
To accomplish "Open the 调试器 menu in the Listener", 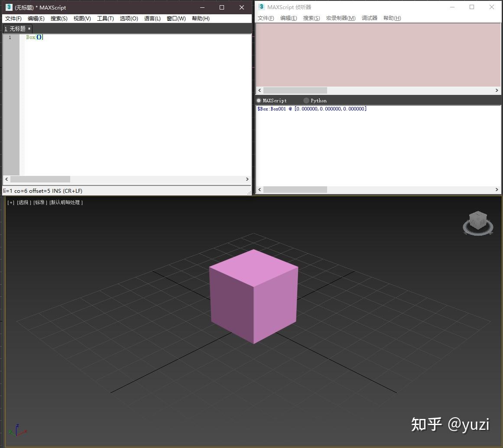I will tap(369, 18).
